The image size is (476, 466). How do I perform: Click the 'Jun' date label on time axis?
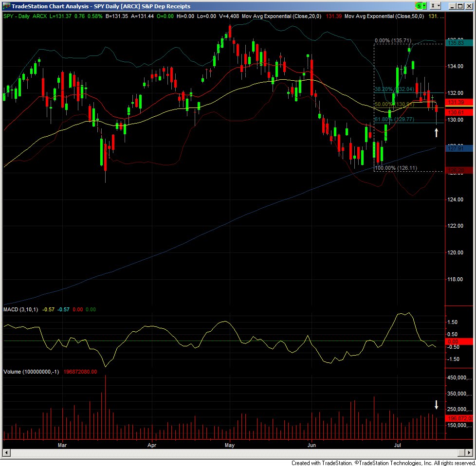[312, 445]
